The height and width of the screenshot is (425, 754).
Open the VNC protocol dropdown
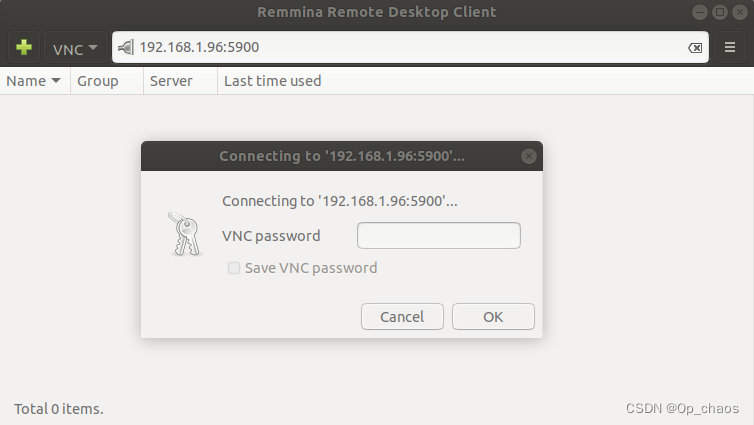[75, 48]
